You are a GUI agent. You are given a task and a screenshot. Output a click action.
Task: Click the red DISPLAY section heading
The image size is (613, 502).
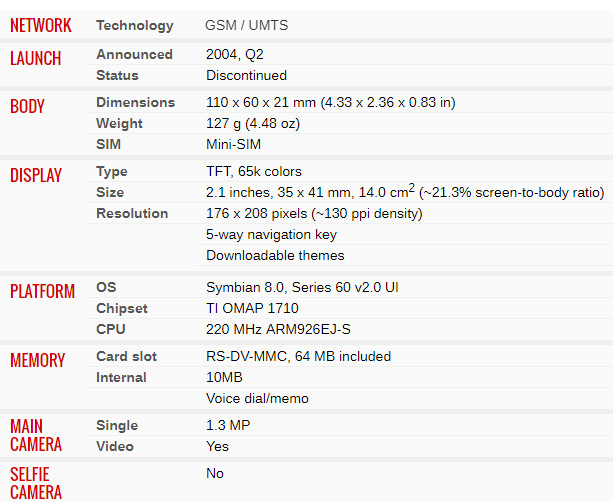tap(36, 175)
